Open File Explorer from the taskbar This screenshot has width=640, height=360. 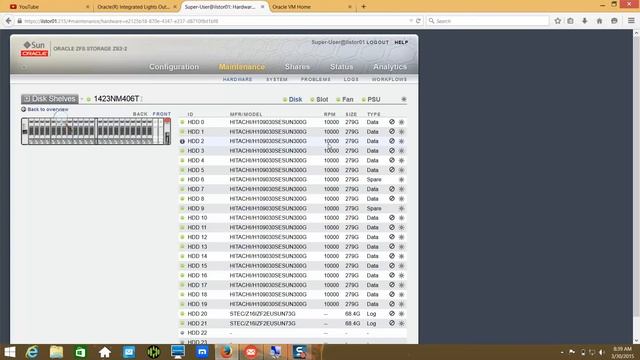click(x=56, y=352)
